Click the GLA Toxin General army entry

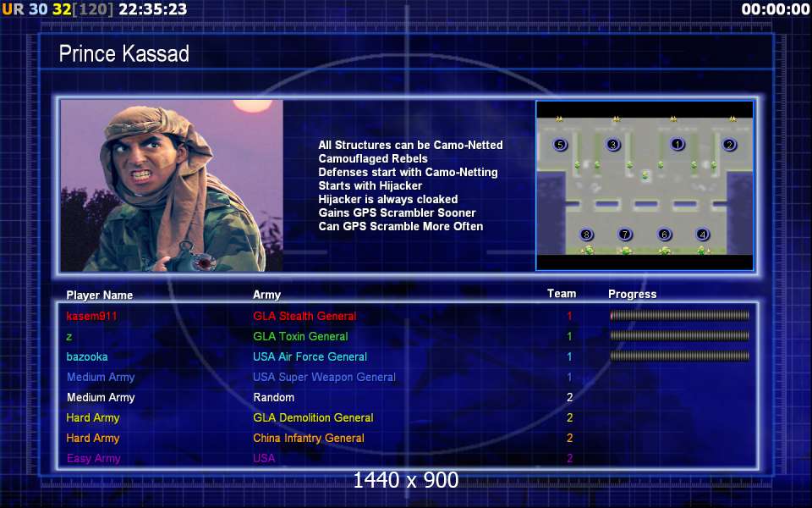[300, 336]
